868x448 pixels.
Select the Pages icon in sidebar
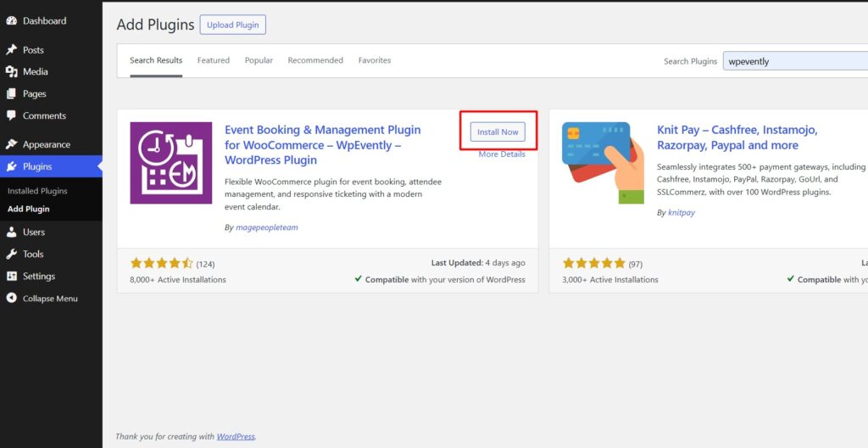(11, 93)
